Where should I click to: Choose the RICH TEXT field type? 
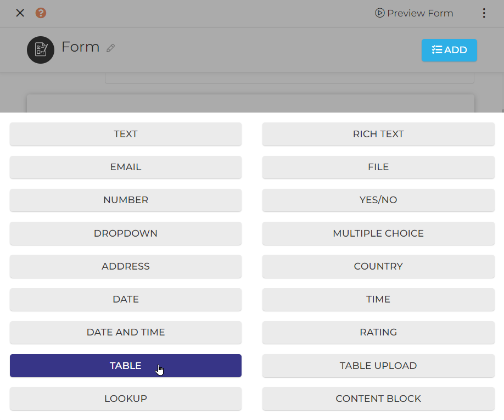click(x=378, y=134)
